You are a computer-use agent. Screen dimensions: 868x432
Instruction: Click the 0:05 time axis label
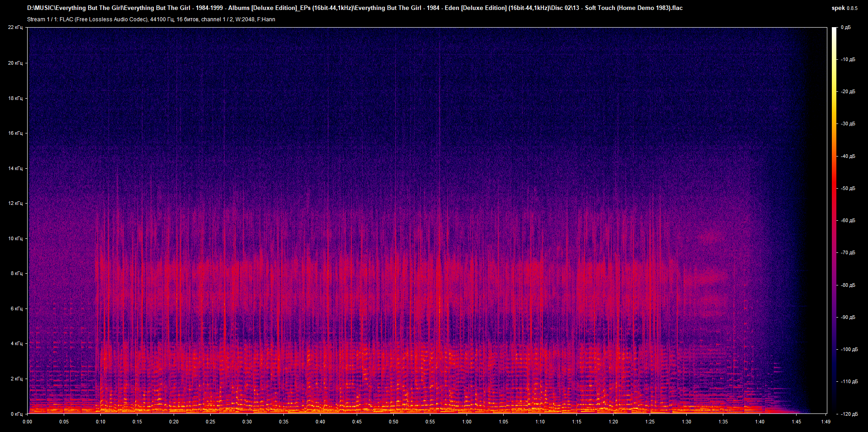[64, 422]
